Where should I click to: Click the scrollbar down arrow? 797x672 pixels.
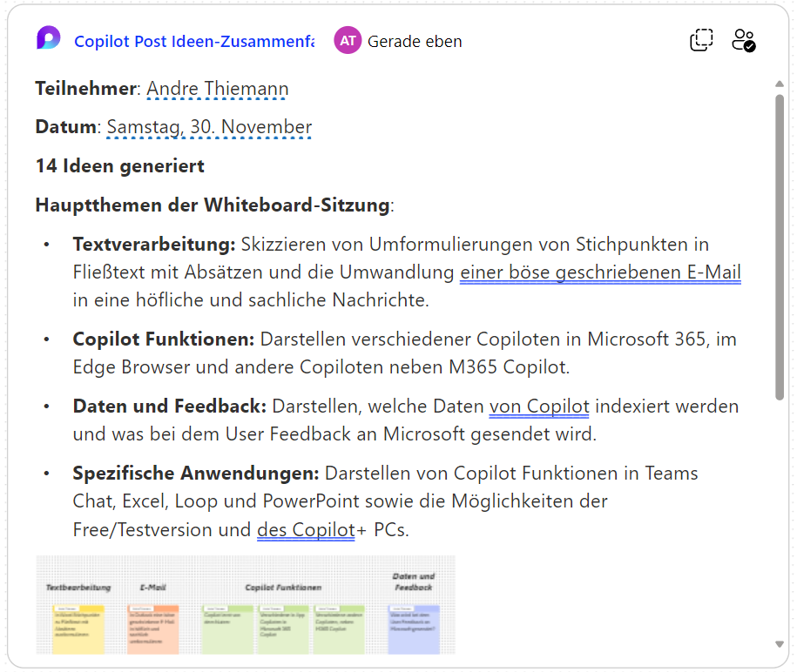click(780, 644)
